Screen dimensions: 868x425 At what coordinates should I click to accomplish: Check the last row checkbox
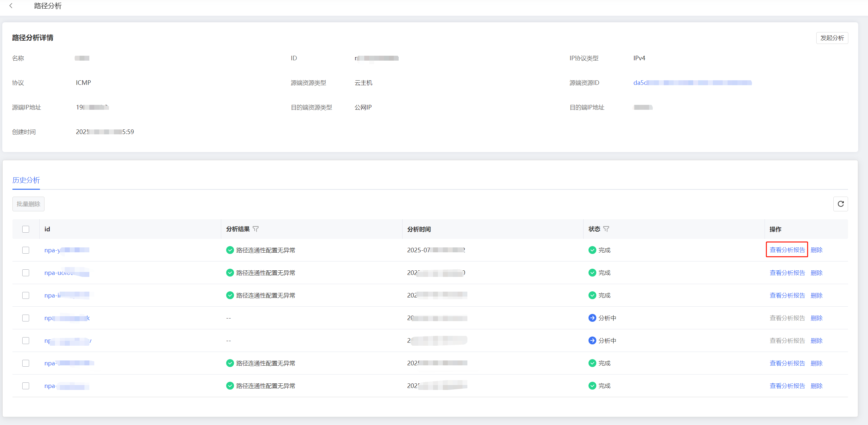coord(26,386)
